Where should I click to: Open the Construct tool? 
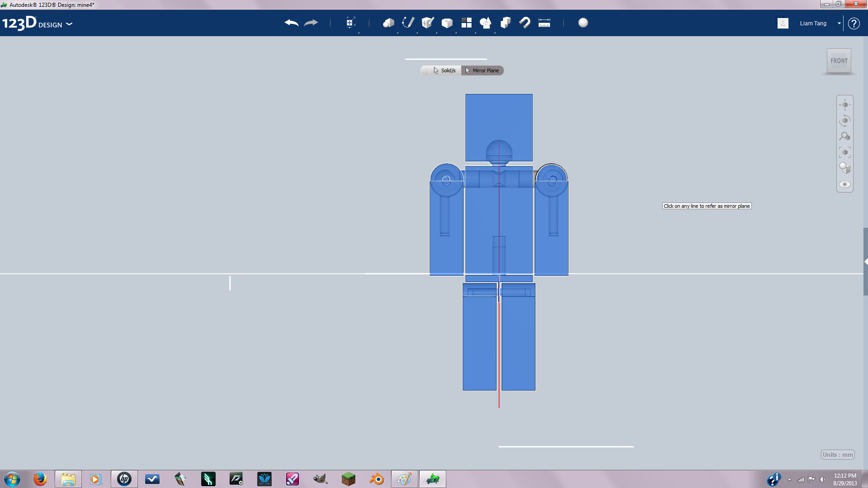(428, 23)
